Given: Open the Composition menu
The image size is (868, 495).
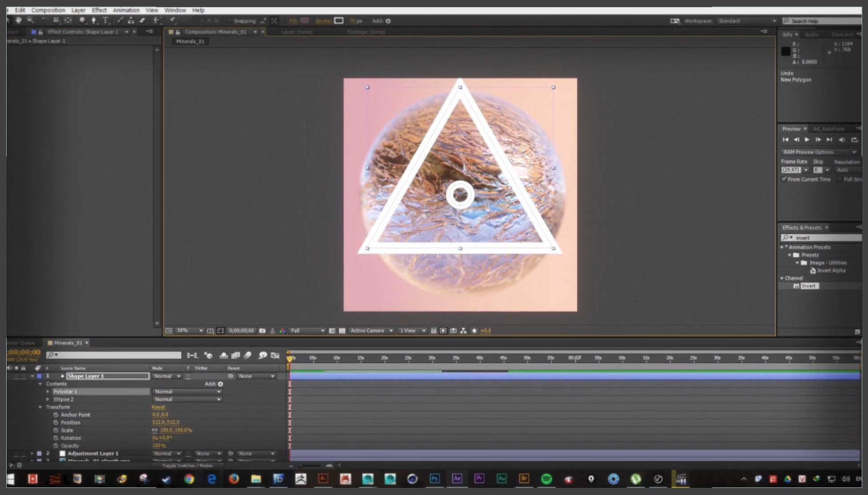Looking at the screenshot, I should click(48, 10).
